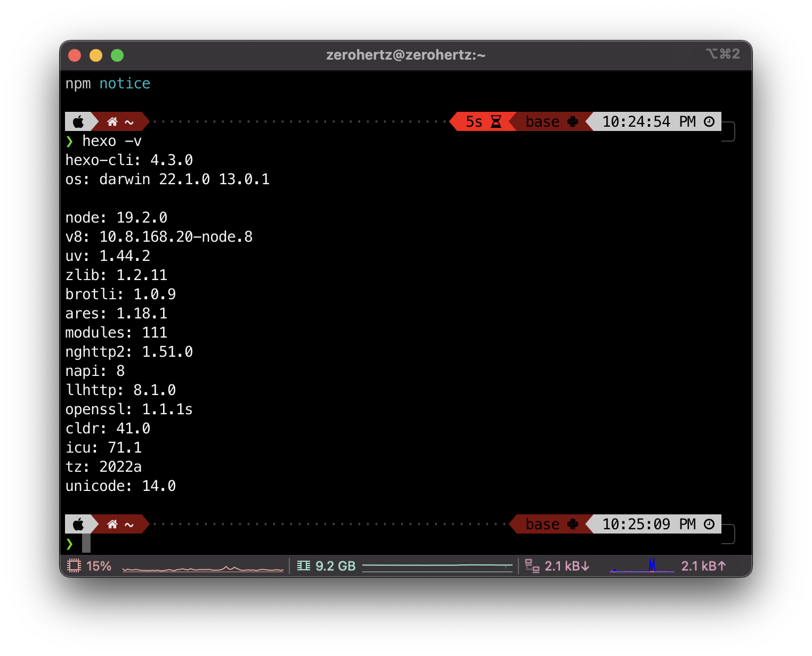Click the tz: 2022a line
The image size is (812, 656).
click(x=103, y=467)
